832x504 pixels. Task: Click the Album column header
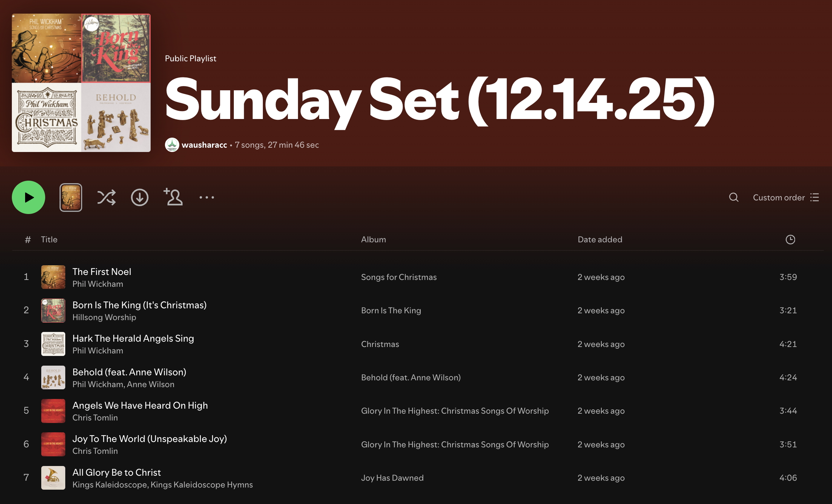tap(373, 239)
